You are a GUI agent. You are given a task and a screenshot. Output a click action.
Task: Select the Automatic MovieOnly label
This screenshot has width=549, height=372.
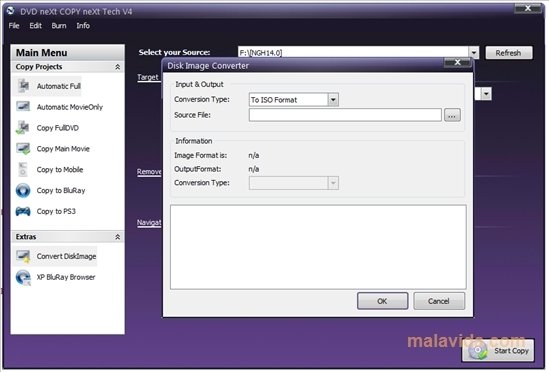tap(70, 107)
